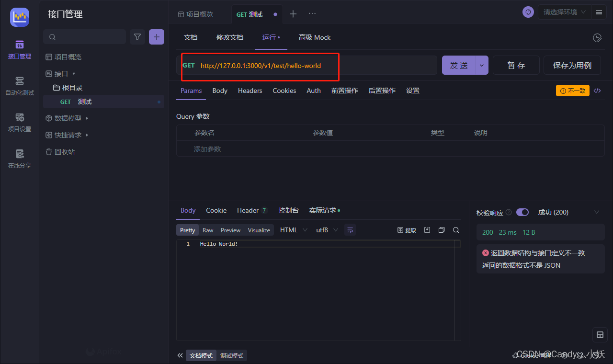Toggle the 校验响应 switch off

(522, 212)
